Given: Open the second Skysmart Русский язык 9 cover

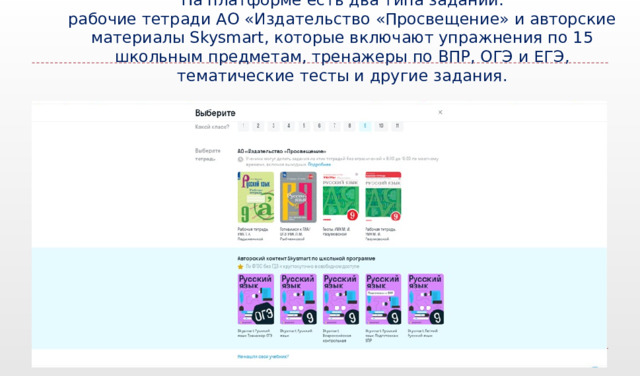Looking at the screenshot, I should click(298, 299).
